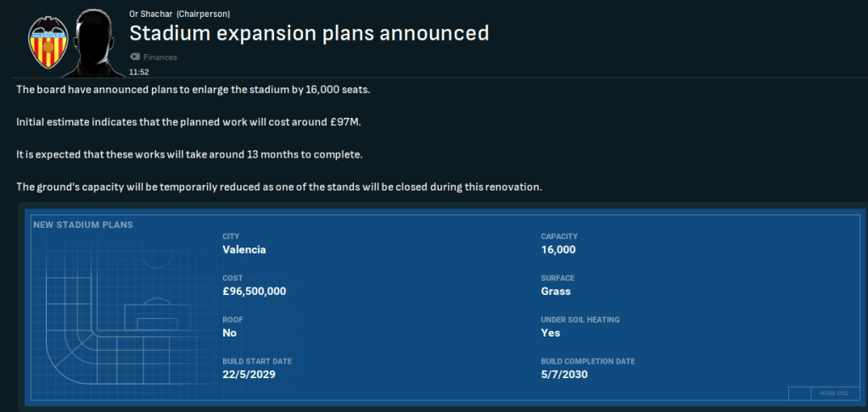
Task: Click the build completion date 5/7/2030
Action: [x=564, y=375]
